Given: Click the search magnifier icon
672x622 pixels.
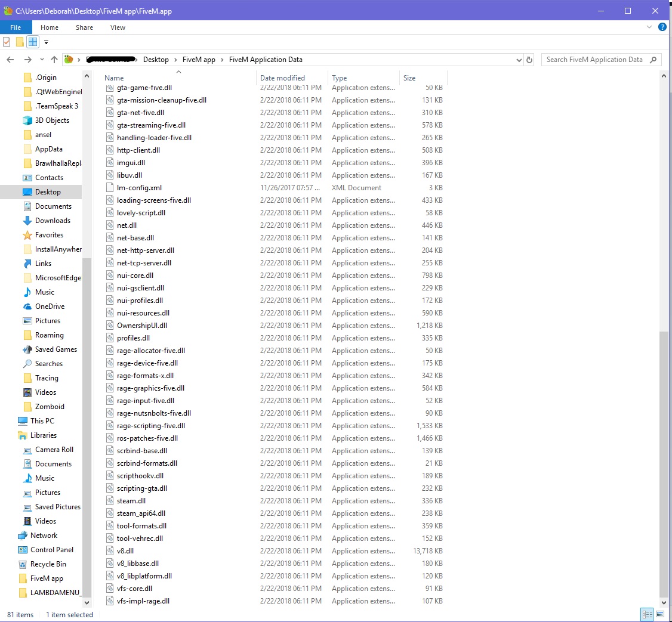Looking at the screenshot, I should [x=653, y=60].
